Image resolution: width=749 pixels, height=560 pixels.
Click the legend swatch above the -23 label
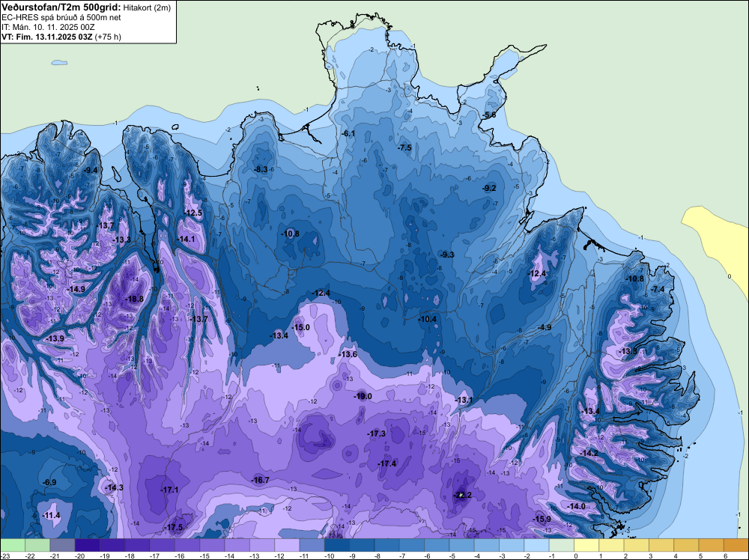coord(13,545)
